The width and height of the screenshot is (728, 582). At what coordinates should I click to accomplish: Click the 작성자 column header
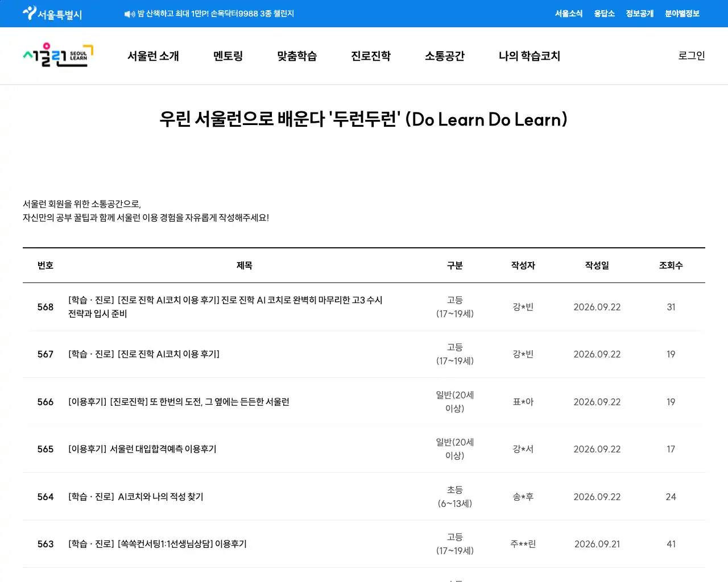[x=523, y=265]
